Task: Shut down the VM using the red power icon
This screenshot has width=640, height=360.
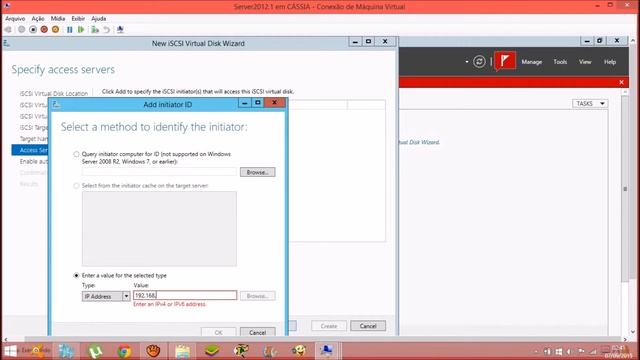Action: coord(44,30)
